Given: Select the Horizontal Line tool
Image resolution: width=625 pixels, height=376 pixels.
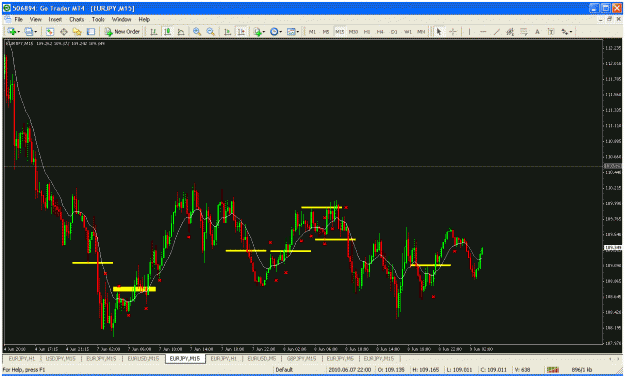Looking at the screenshot, I should [x=483, y=31].
